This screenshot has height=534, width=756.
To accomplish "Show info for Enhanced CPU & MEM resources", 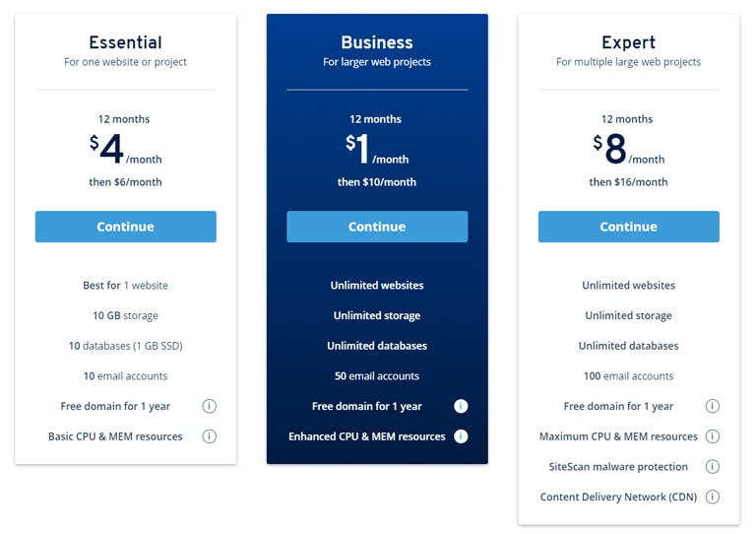I will pyautogui.click(x=461, y=436).
